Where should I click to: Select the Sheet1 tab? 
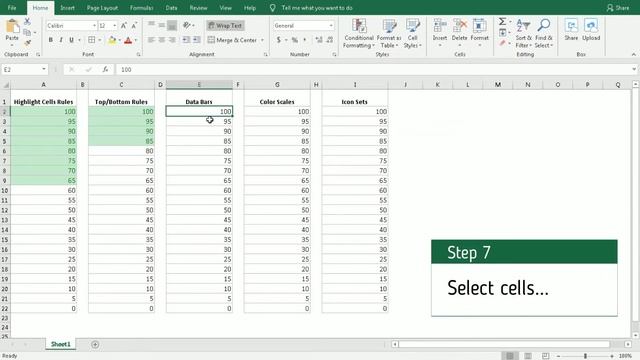pos(61,344)
